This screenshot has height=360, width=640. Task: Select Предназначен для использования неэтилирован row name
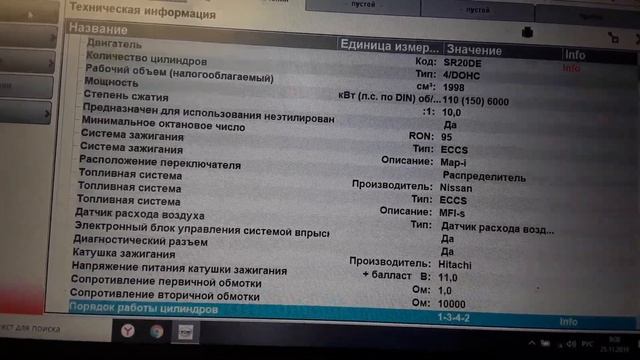(x=208, y=113)
